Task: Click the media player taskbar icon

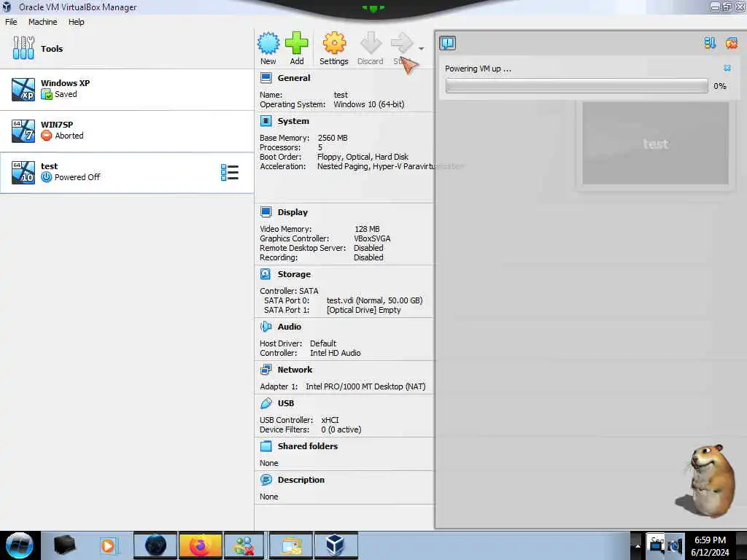Action: [108, 545]
